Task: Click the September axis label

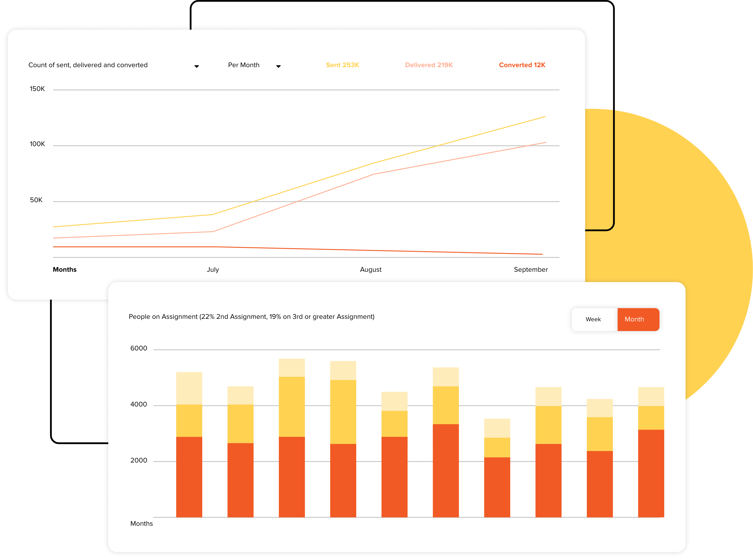Action: coord(531,270)
